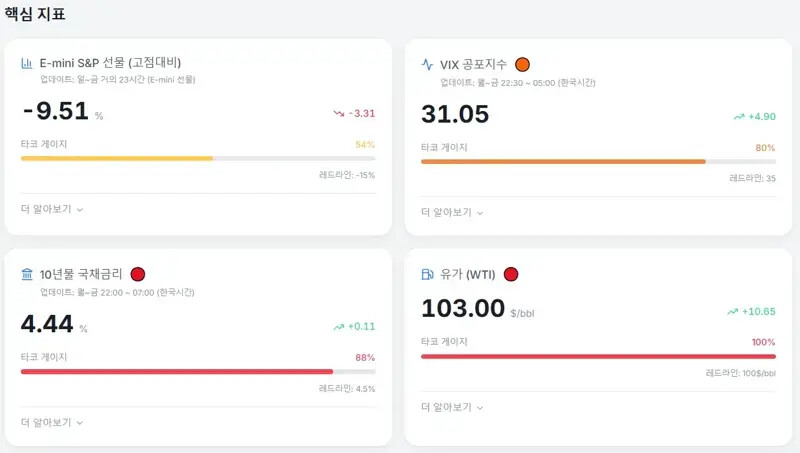Click the bar chart icon beside E-mini S&P
This screenshot has width=800, height=453.
click(27, 63)
